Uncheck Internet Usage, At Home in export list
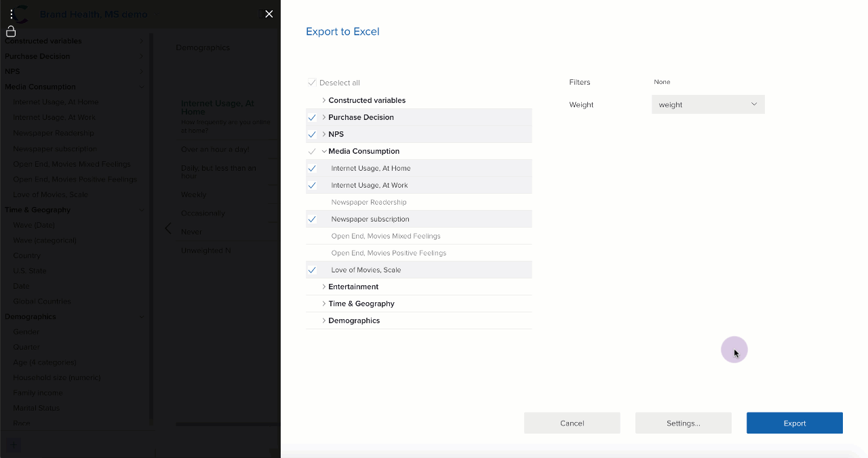868x458 pixels. [312, 168]
